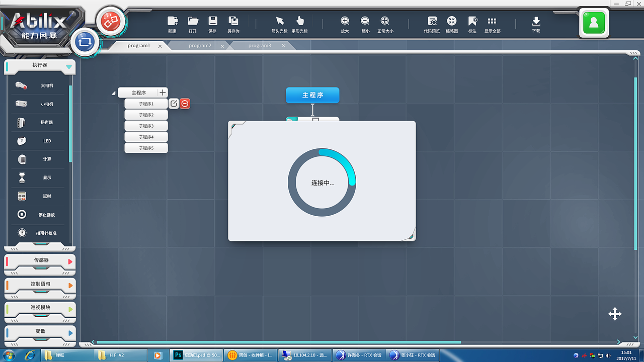
Task: Close the program2 tab
Action: 222,46
